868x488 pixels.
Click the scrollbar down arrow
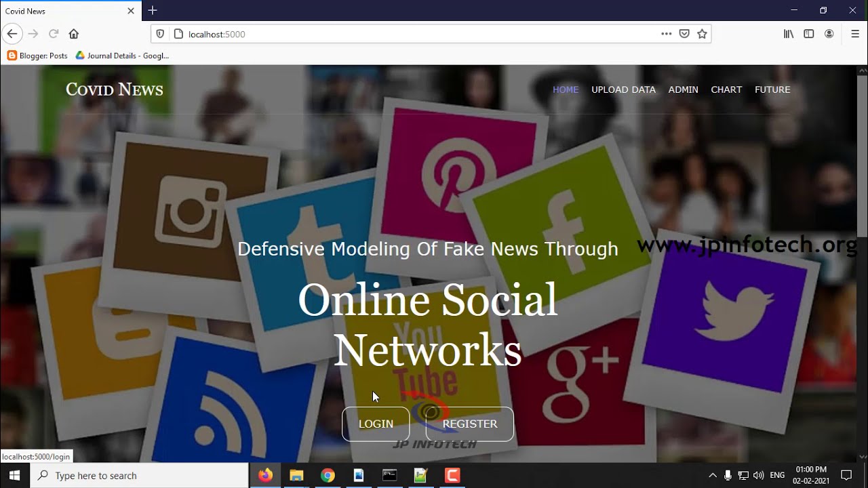[x=863, y=457]
